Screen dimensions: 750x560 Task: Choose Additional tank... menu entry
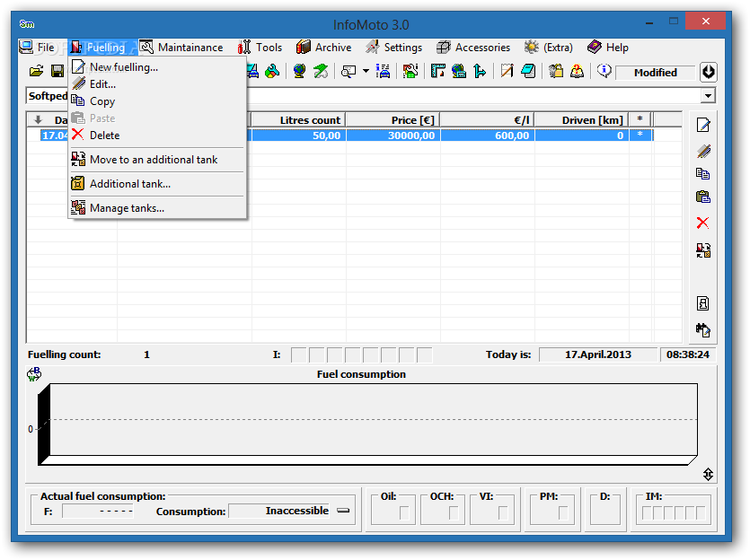pyautogui.click(x=157, y=184)
